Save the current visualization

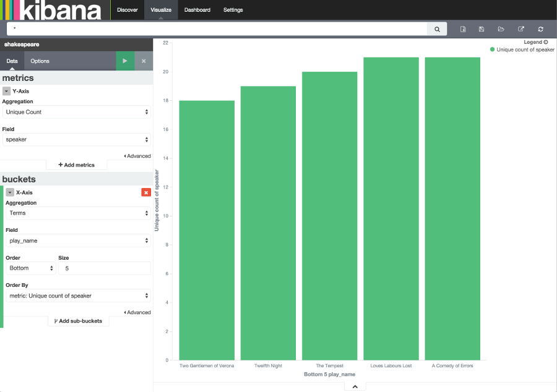[x=481, y=28]
